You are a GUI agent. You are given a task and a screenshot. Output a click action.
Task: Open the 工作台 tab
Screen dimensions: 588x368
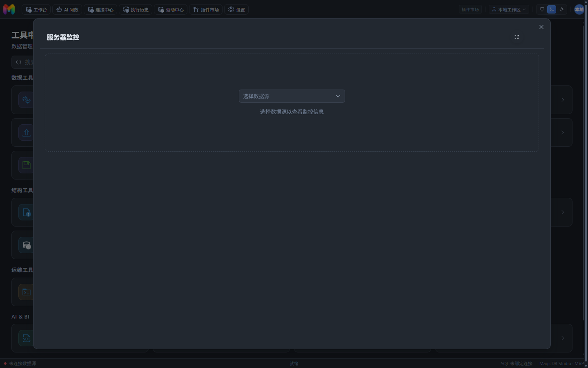[x=36, y=9]
